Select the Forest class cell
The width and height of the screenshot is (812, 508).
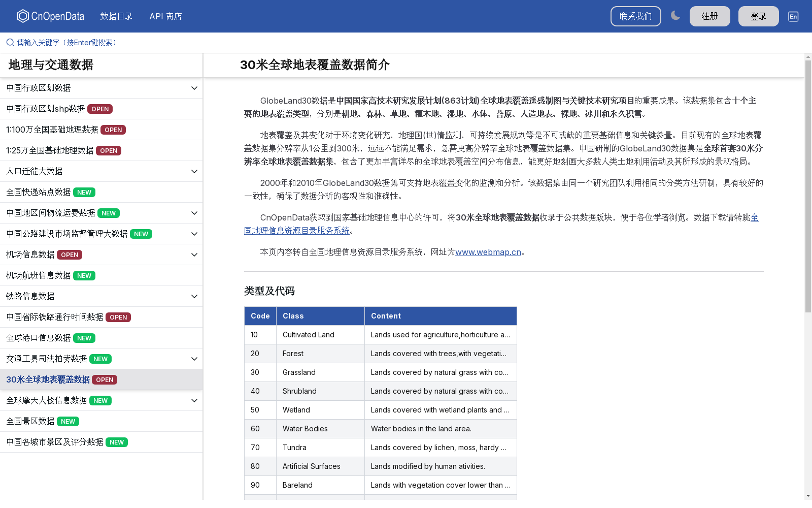(x=320, y=354)
